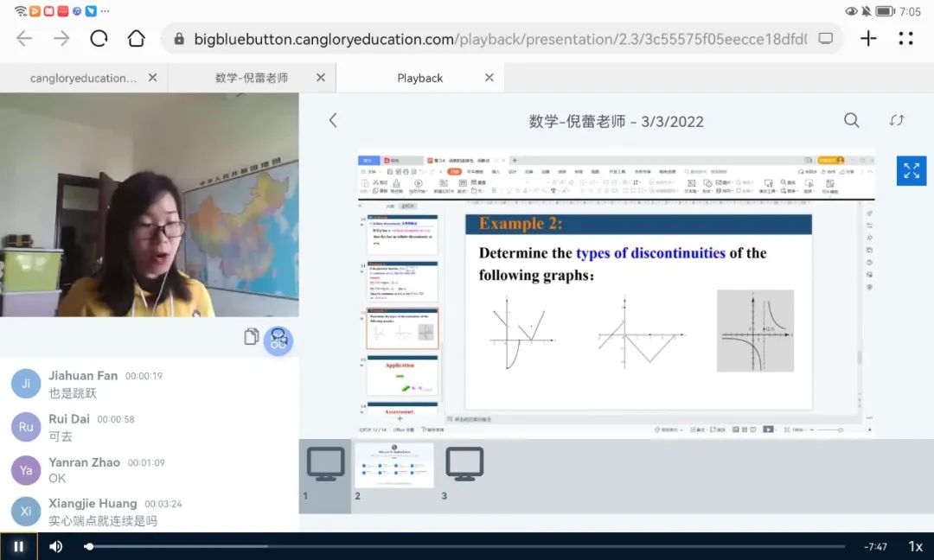Select the Playback tab
The image size is (934, 560).
pos(420,78)
